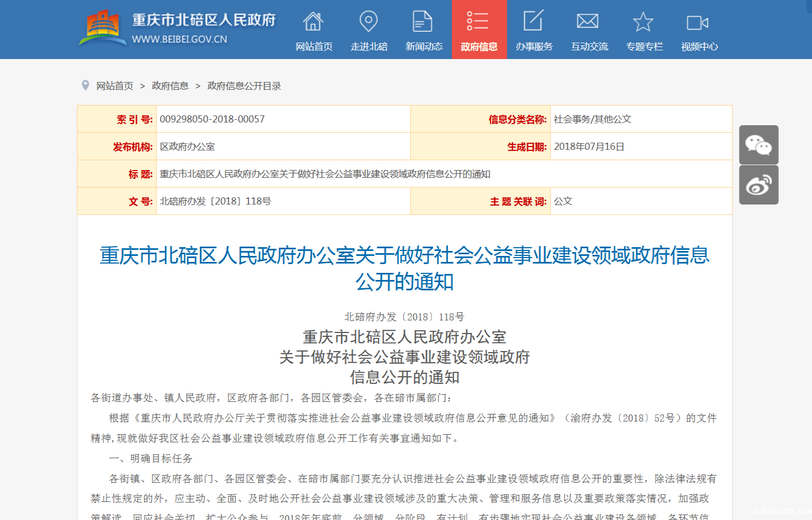The height and width of the screenshot is (520, 812).
Task: Open the envelope icon for 互动交流
Action: pyautogui.click(x=588, y=22)
